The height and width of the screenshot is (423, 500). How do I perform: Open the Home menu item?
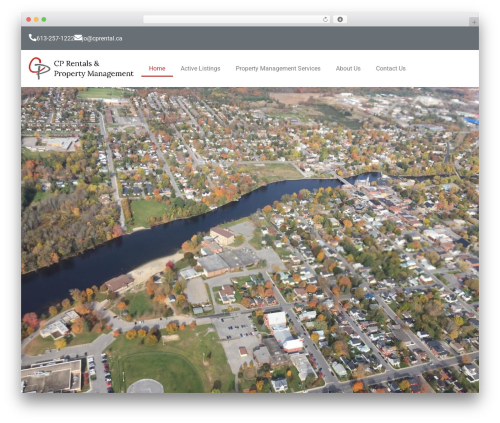[157, 68]
